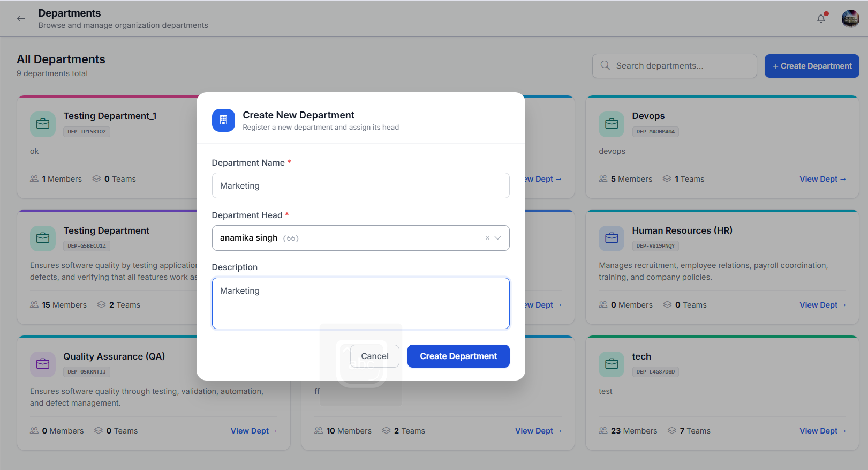Open View Dept link for Devops

[822, 179]
